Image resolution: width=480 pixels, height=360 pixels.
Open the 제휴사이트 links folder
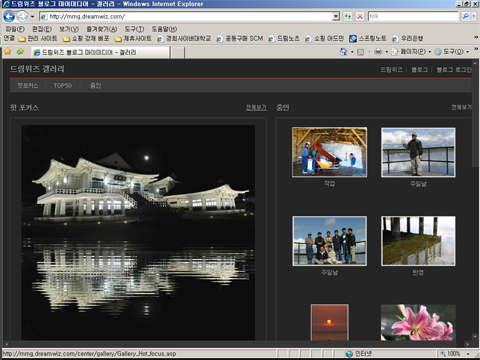pos(133,39)
